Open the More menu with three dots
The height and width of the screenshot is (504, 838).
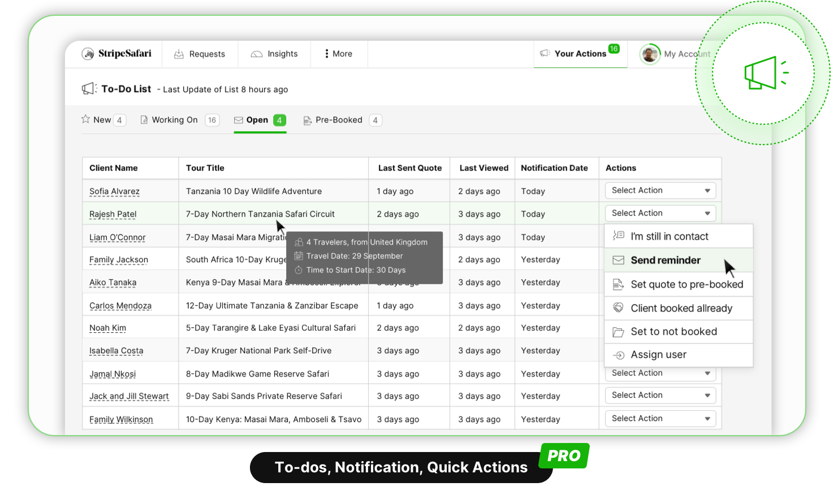(x=339, y=54)
